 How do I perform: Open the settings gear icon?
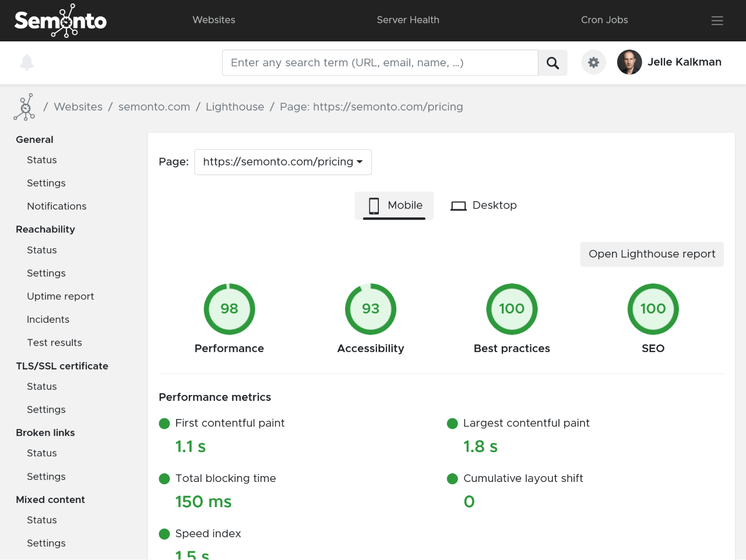tap(593, 62)
